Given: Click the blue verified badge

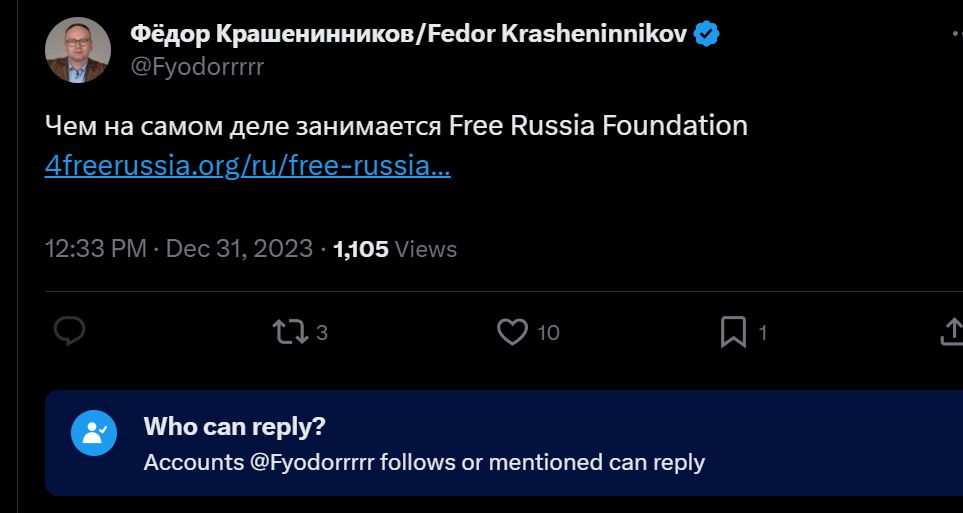Looking at the screenshot, I should click(x=707, y=35).
